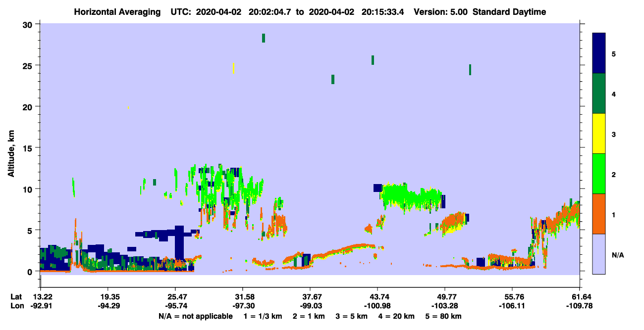This screenshot has height=330, width=644.
Task: Click the colorbar label 1
Action: point(613,214)
